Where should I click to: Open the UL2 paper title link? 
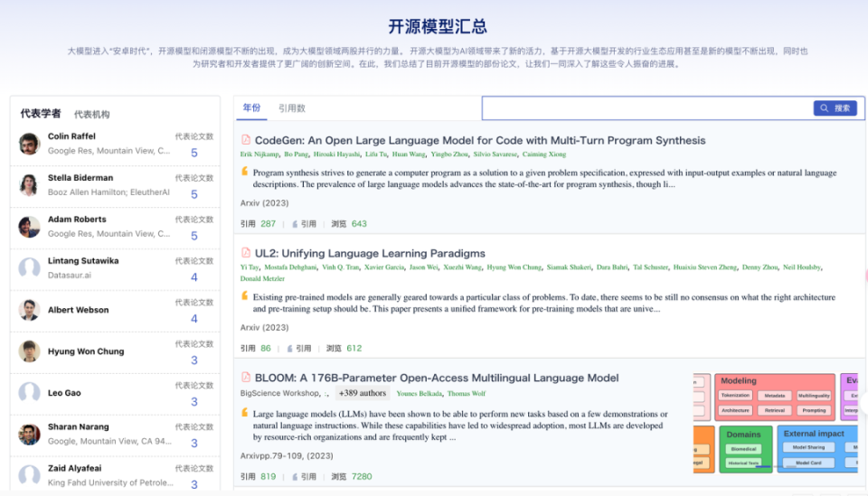(370, 253)
